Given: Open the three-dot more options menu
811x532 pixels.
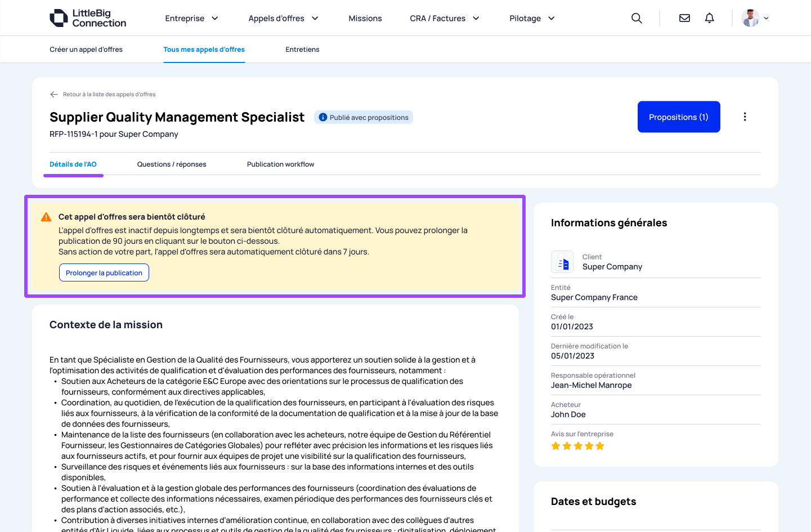Looking at the screenshot, I should coord(745,117).
